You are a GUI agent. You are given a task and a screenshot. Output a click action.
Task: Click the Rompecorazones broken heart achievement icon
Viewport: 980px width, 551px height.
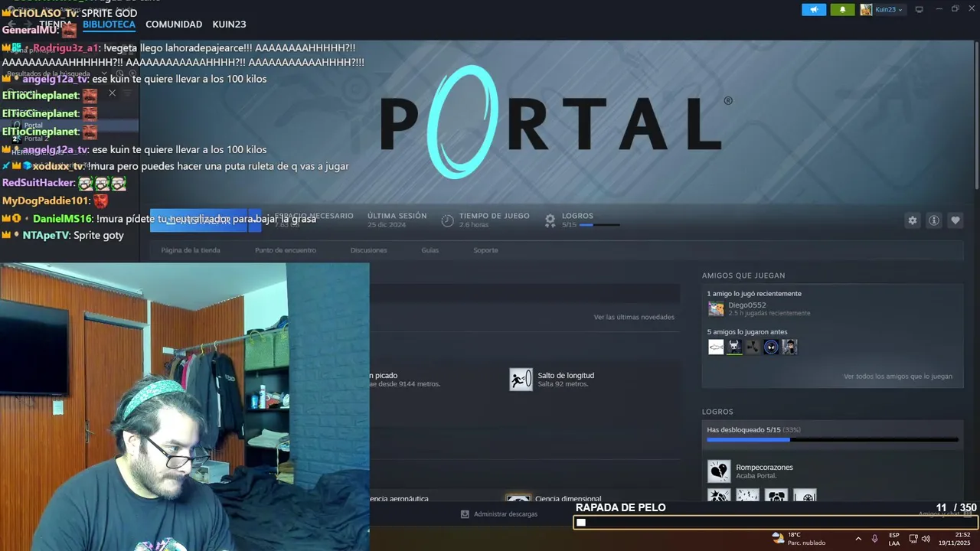(719, 471)
